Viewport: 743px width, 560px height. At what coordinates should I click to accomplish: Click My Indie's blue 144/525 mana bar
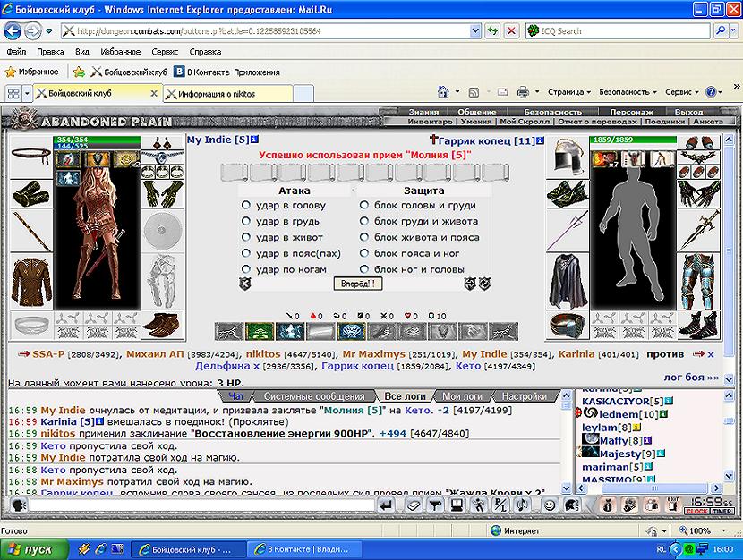[x=97, y=147]
